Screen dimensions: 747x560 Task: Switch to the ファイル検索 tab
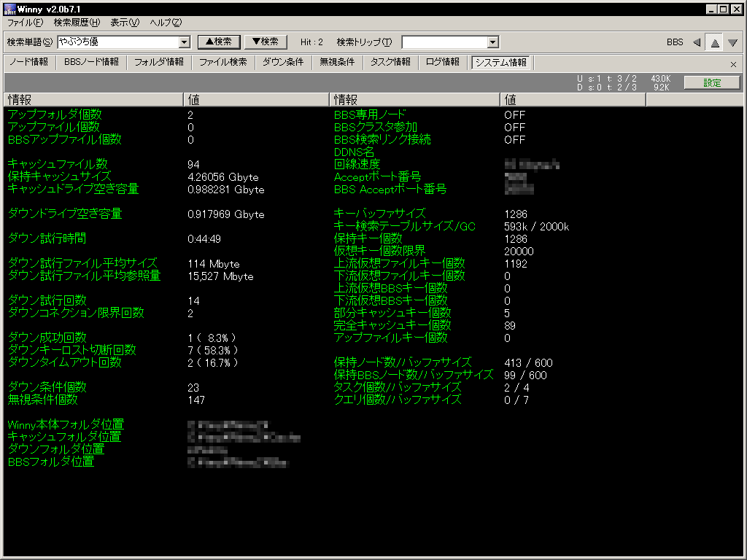pos(223,63)
